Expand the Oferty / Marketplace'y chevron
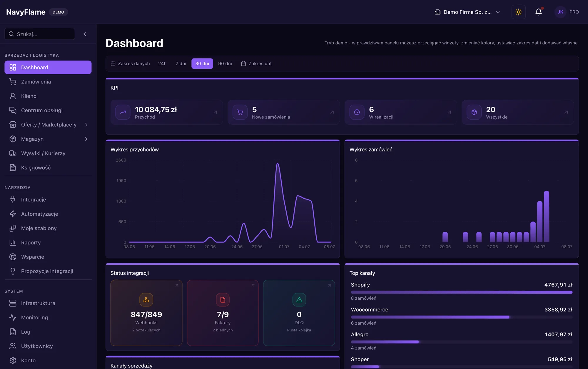The height and width of the screenshot is (369, 588). click(86, 125)
